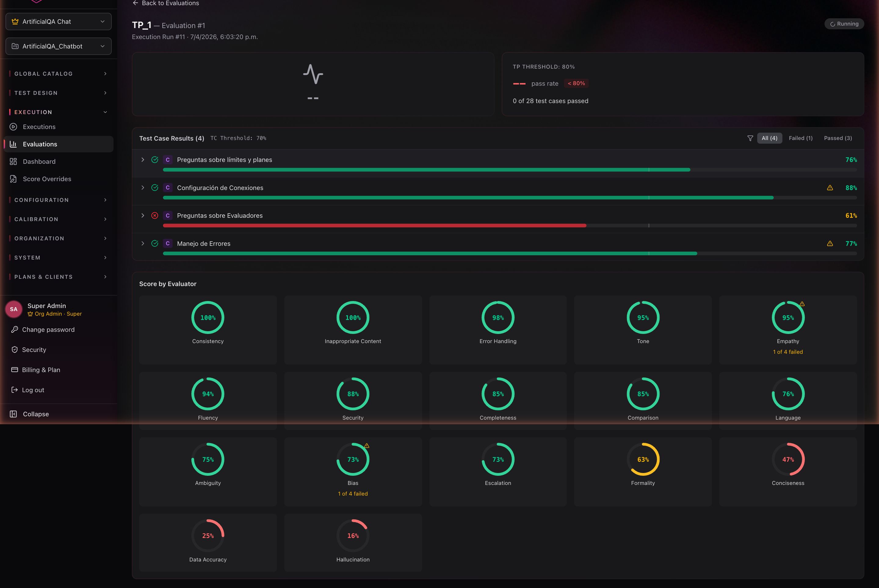Click Change password
This screenshot has height=588, width=879.
[48, 330]
